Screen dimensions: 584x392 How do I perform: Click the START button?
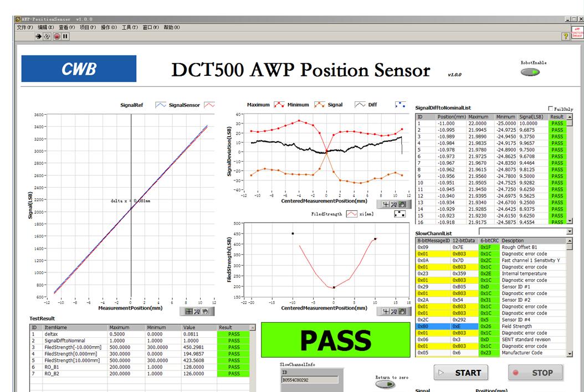coord(461,373)
